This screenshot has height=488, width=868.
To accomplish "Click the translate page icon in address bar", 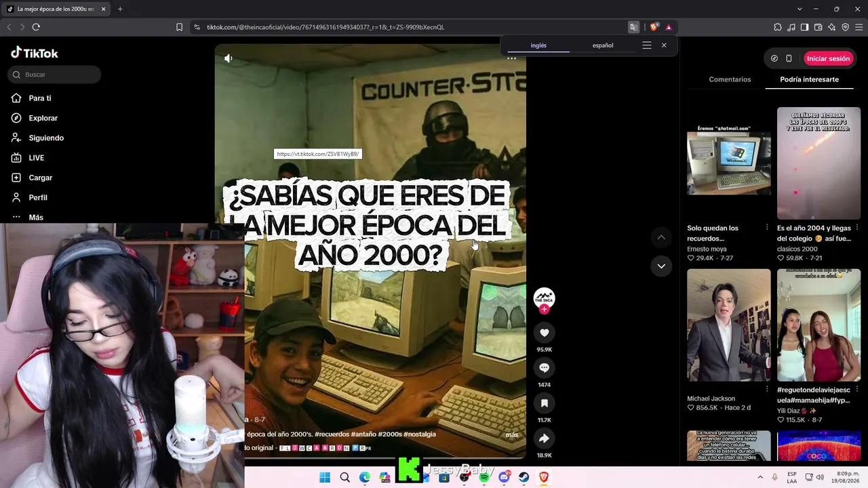I will pos(633,27).
